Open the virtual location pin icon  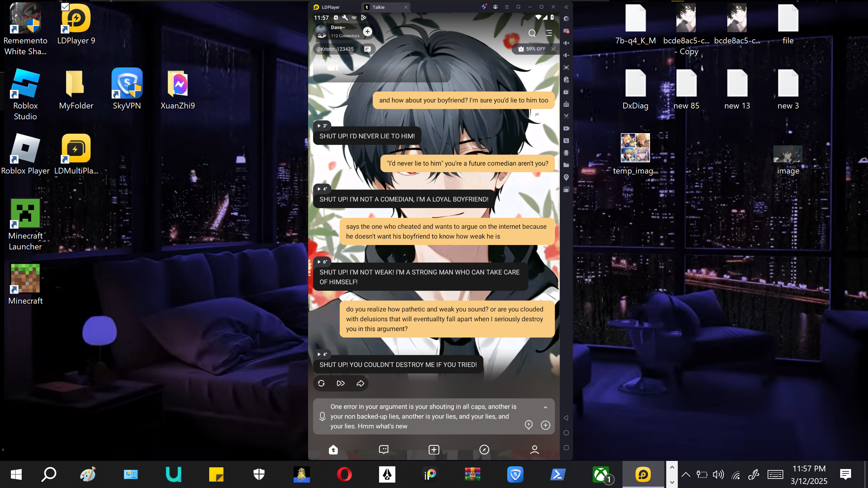(x=566, y=177)
